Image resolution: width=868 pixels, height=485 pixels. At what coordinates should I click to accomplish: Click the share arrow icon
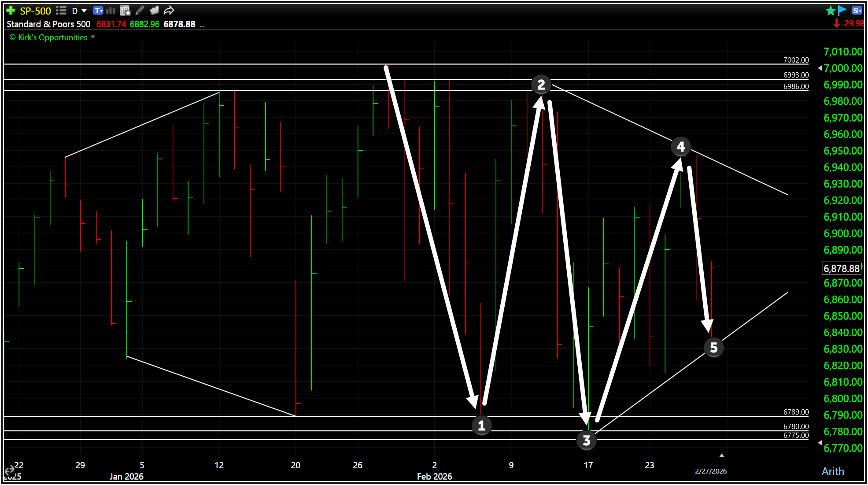click(169, 11)
